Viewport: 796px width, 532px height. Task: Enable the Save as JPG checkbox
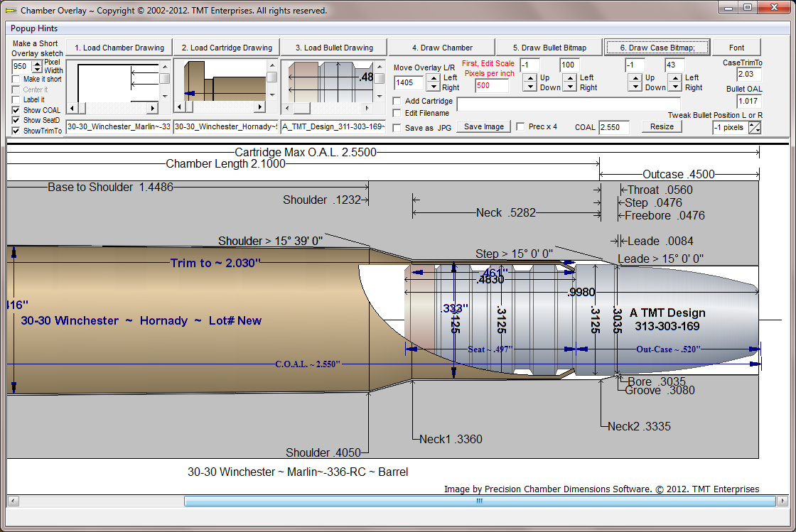point(397,128)
